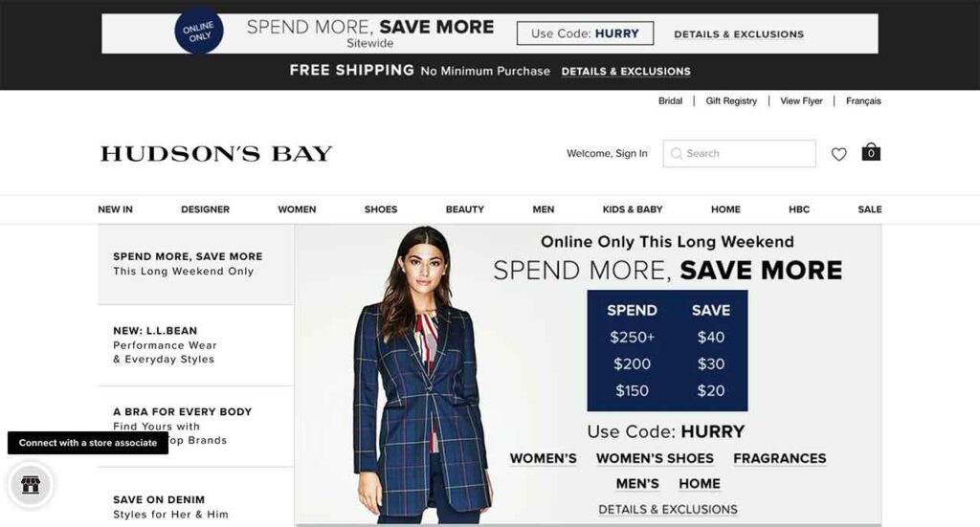This screenshot has height=527, width=980.
Task: Click the Women's Shoes banner link
Action: point(655,458)
